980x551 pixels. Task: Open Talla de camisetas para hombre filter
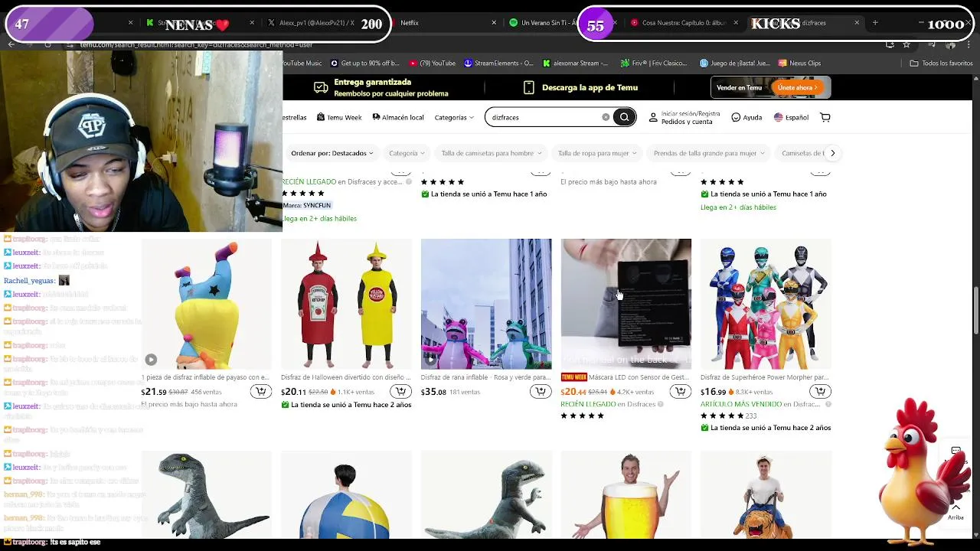pyautogui.click(x=491, y=153)
